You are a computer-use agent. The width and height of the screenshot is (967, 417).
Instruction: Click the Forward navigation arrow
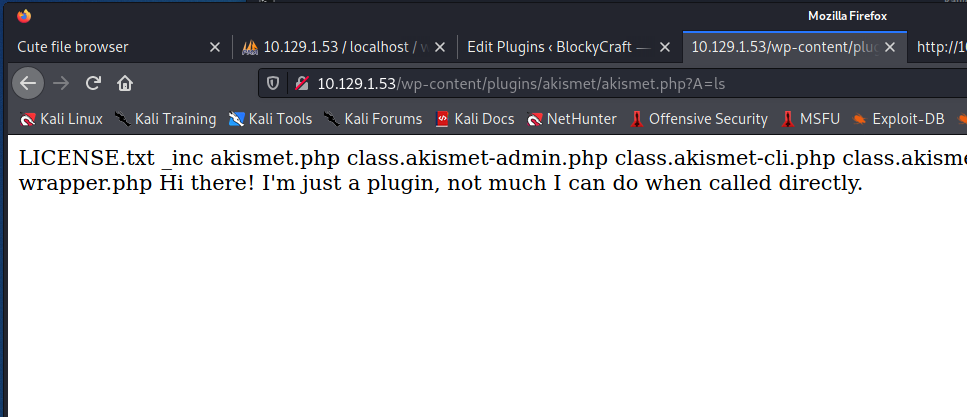click(61, 83)
